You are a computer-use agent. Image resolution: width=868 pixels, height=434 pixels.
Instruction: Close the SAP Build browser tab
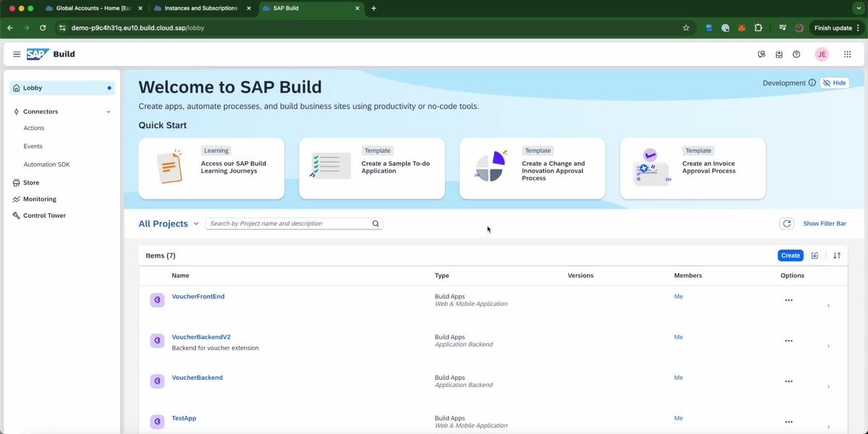[x=357, y=9]
